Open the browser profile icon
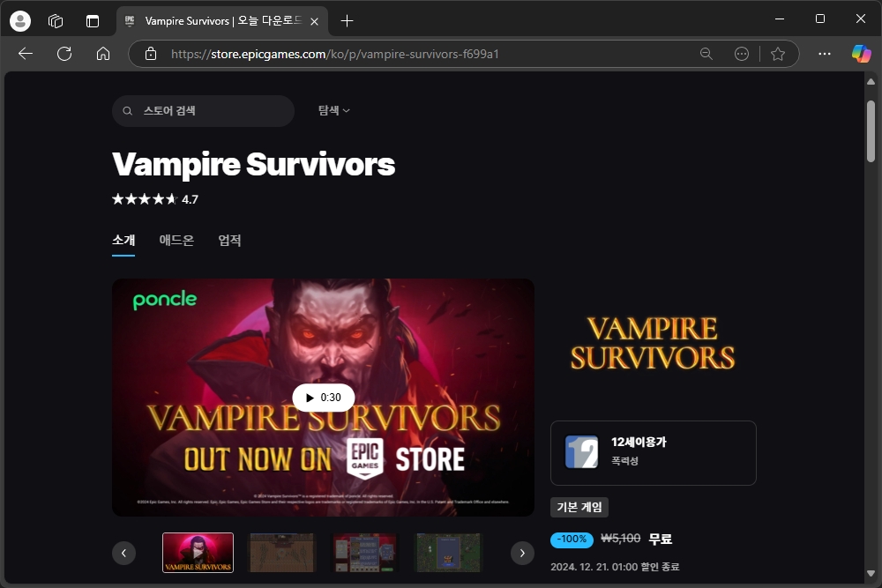 pos(20,21)
